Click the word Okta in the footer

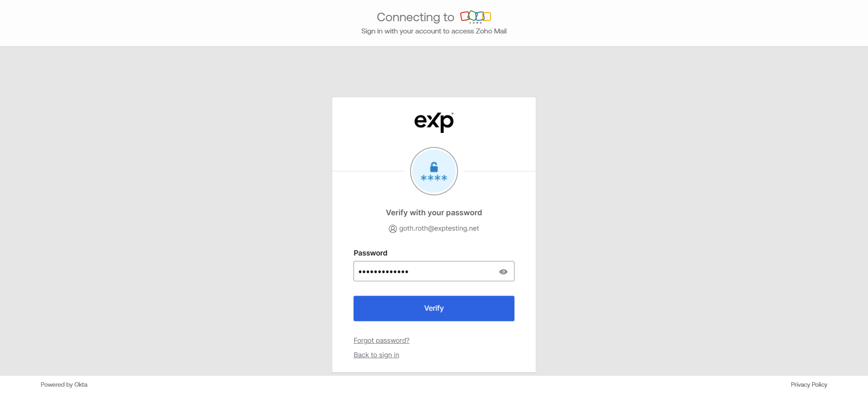(81, 384)
